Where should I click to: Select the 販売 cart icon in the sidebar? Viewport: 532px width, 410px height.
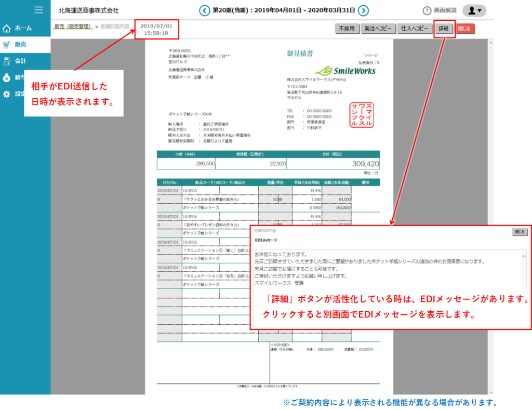tap(7, 45)
